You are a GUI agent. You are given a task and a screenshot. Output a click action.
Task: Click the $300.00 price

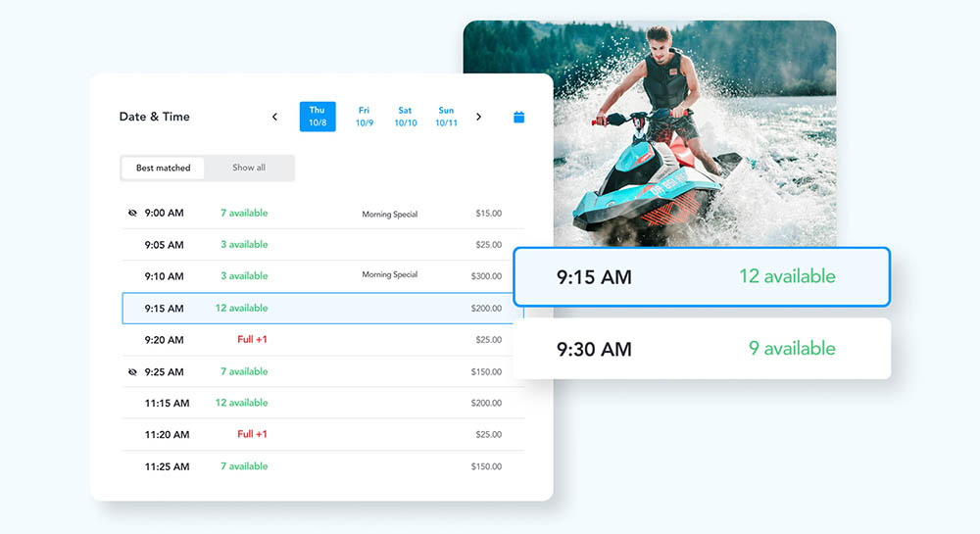486,276
